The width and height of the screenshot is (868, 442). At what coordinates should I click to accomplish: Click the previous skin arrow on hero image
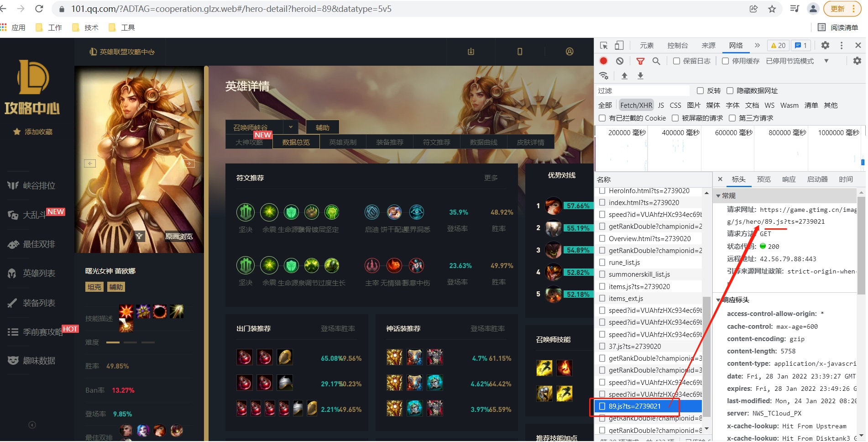click(x=90, y=163)
